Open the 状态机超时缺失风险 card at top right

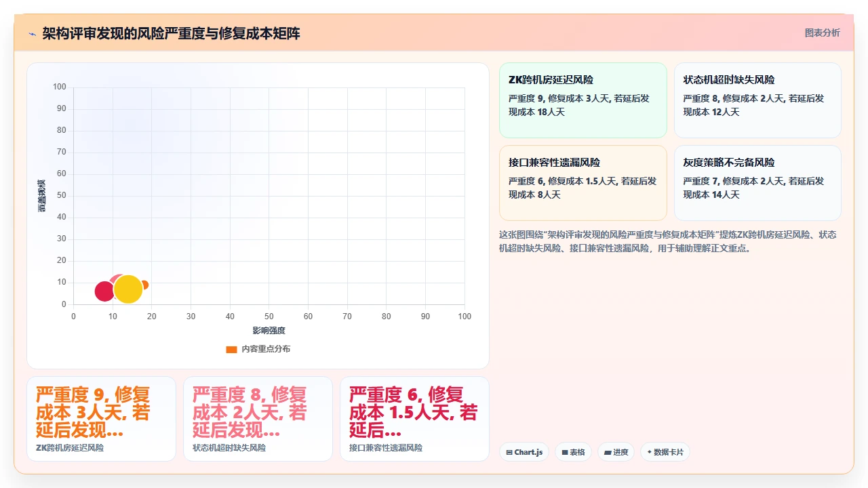coord(757,100)
